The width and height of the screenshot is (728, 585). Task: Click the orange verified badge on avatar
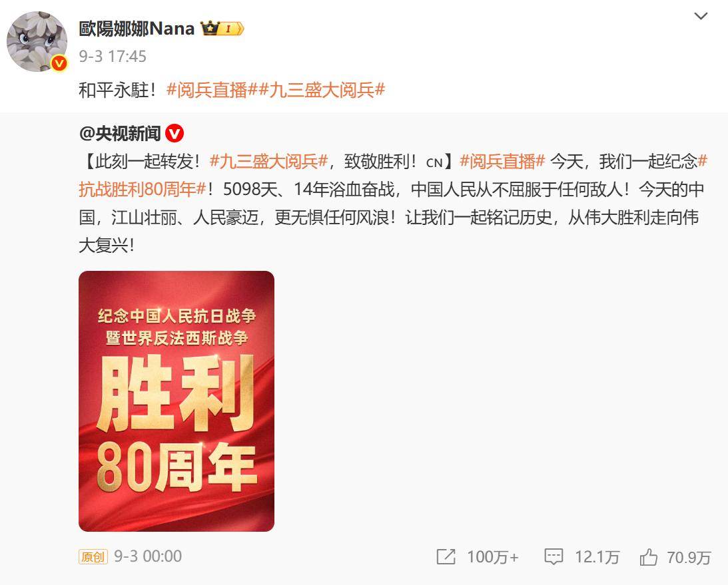(x=59, y=63)
